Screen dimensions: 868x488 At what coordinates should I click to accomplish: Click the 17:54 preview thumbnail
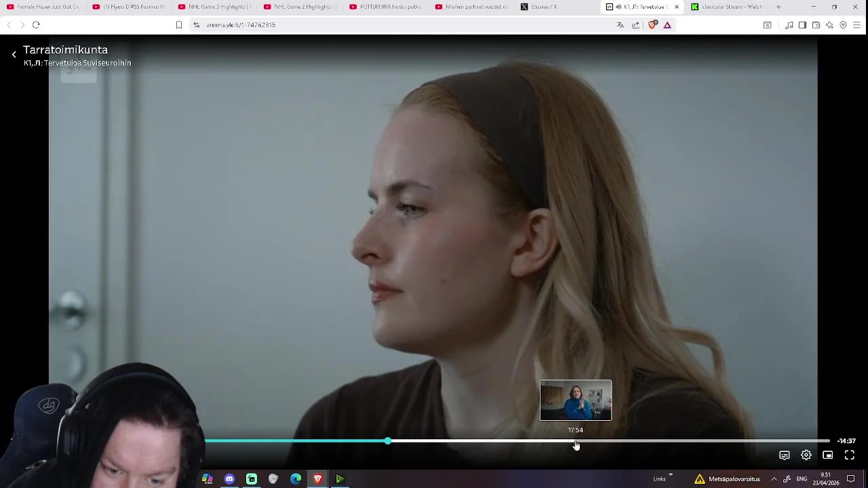click(576, 401)
